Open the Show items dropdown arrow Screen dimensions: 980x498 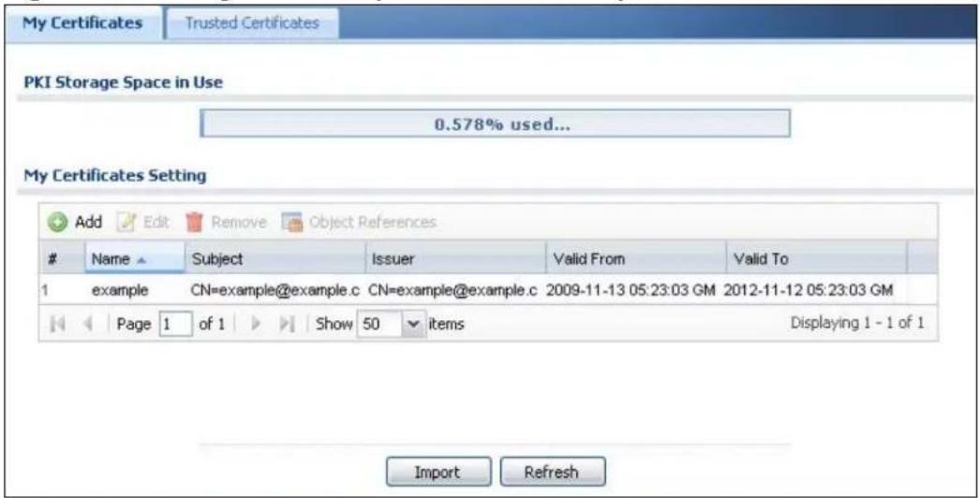(x=412, y=324)
